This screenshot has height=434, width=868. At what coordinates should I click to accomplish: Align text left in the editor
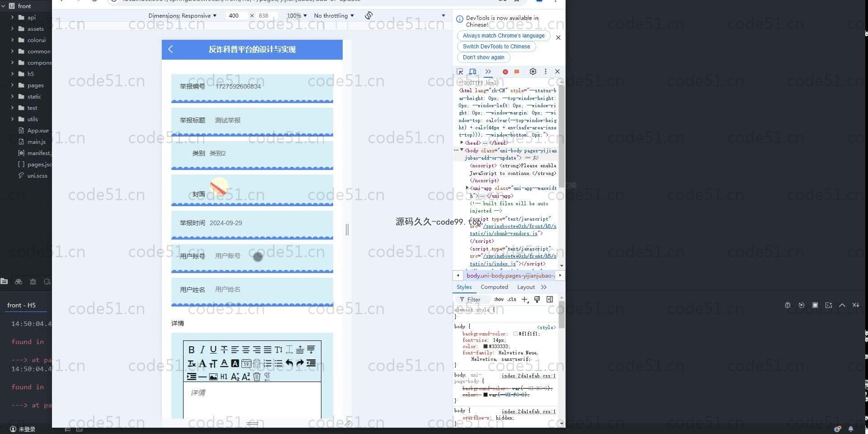tap(235, 349)
